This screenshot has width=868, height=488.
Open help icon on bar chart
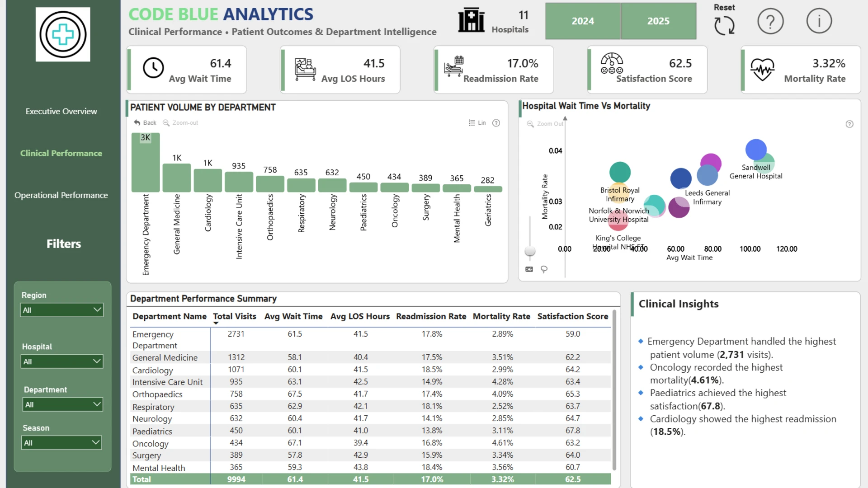[496, 123]
